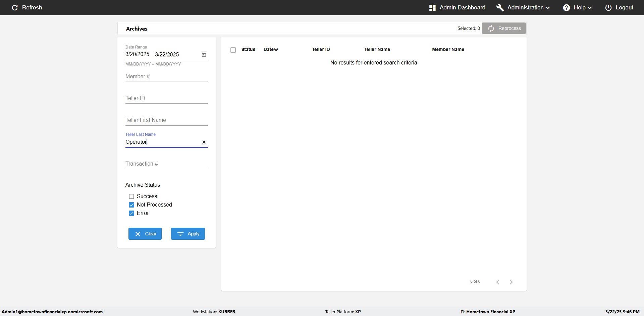Toggle the Success archive status checkbox

pos(131,196)
